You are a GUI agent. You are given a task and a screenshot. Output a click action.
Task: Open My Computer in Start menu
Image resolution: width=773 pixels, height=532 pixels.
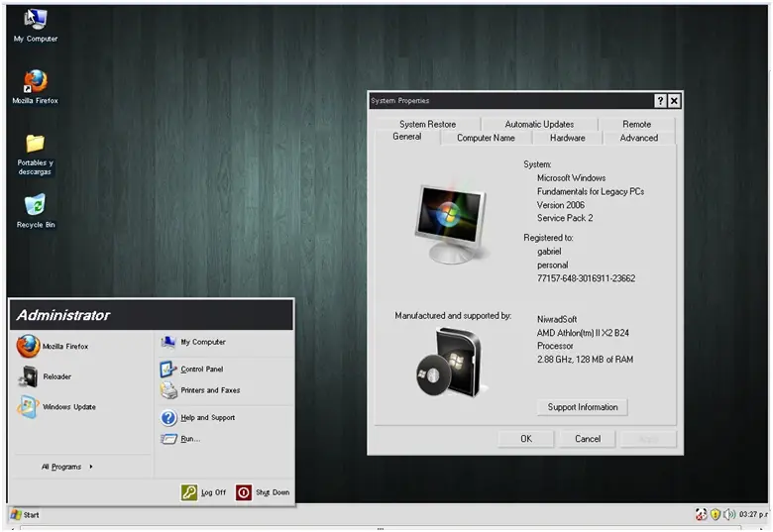(193, 342)
